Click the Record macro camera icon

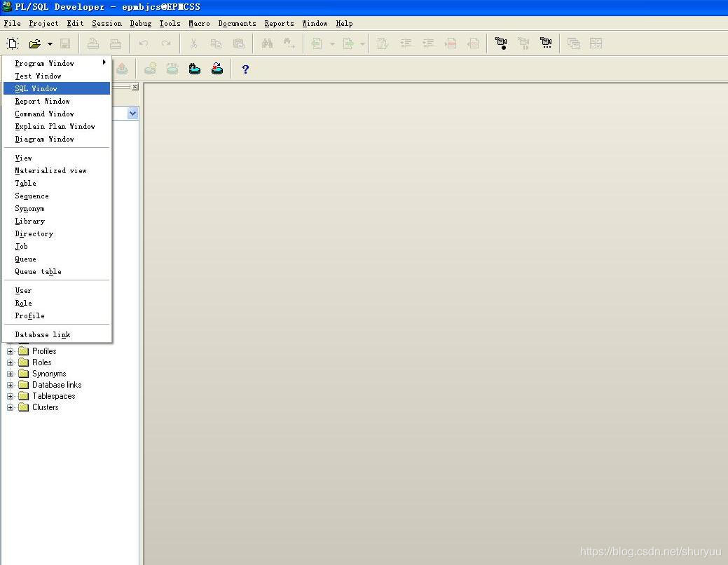[501, 43]
